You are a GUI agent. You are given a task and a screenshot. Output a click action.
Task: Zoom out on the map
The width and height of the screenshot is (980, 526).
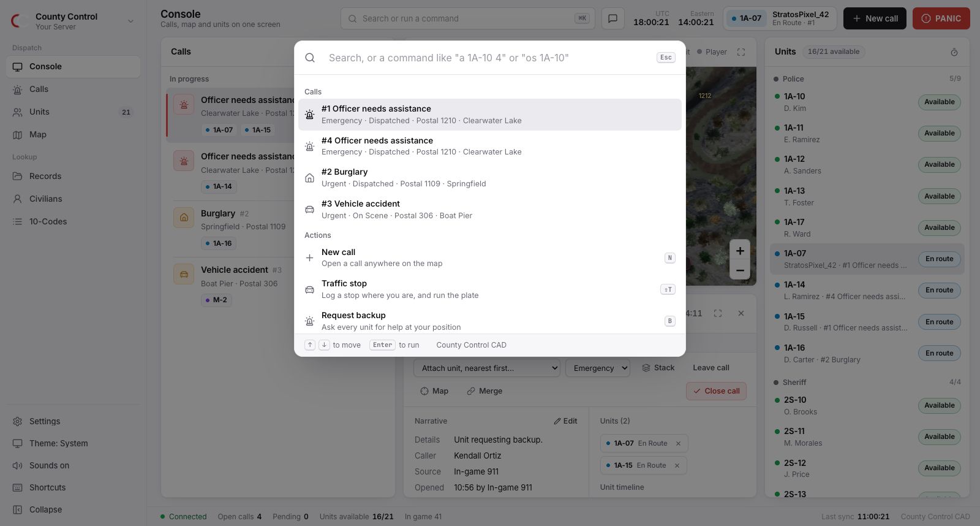tap(740, 270)
